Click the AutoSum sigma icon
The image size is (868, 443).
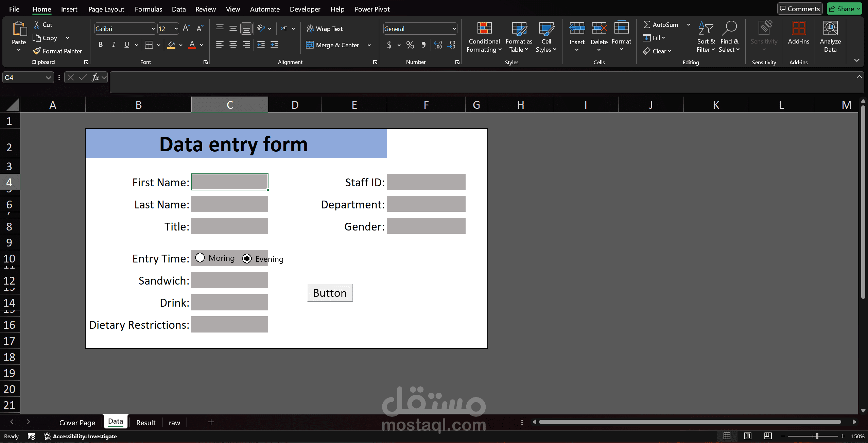coord(647,24)
